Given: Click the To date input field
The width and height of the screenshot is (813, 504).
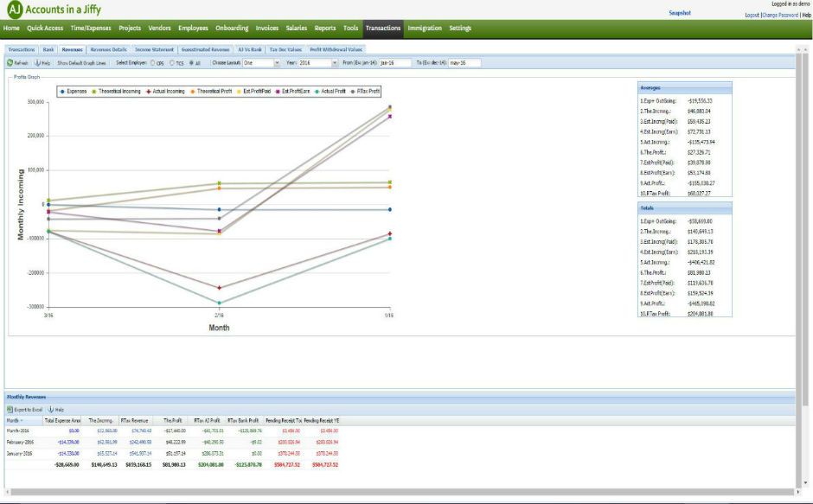Looking at the screenshot, I should [464, 63].
